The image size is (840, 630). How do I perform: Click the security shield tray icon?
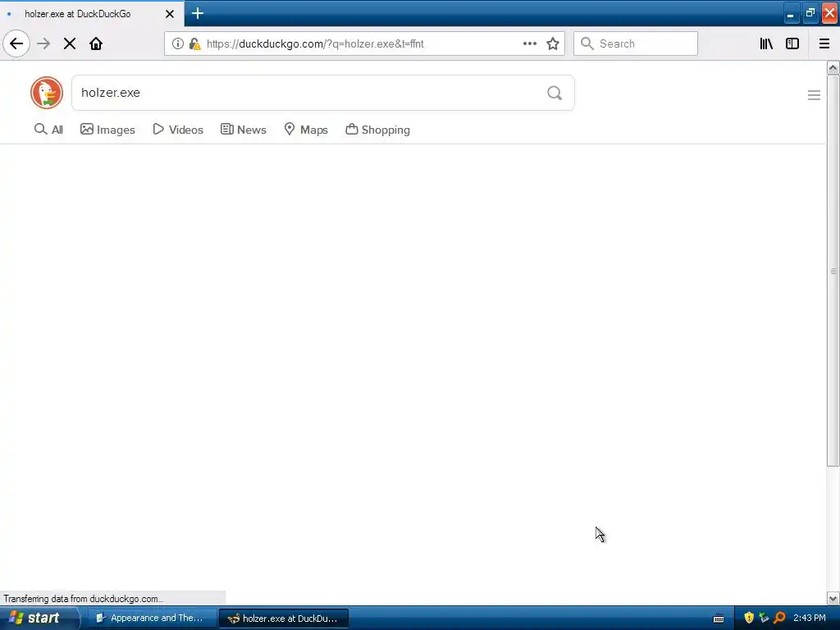[x=749, y=618]
